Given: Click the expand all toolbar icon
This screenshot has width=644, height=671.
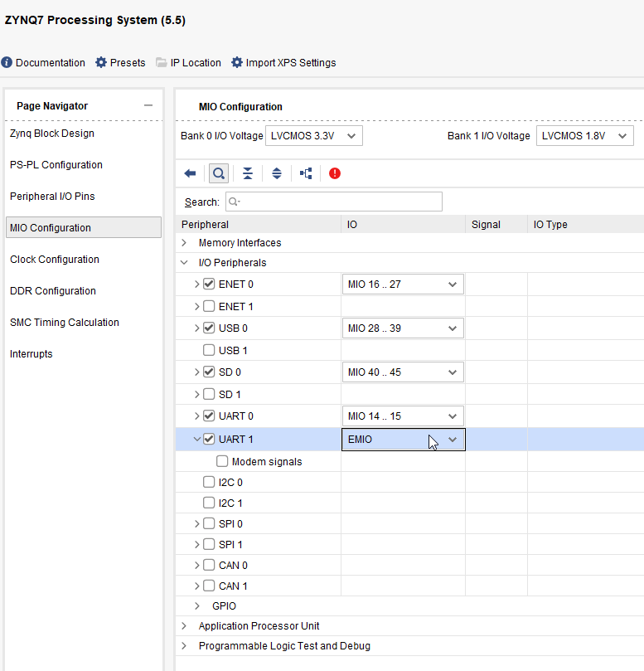Looking at the screenshot, I should 277,173.
